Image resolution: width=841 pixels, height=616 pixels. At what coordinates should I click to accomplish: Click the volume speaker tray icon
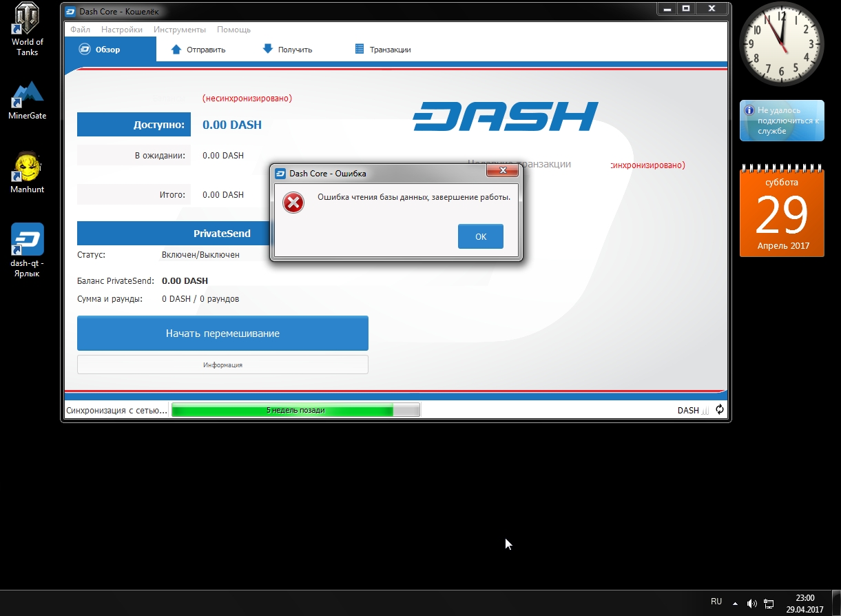751,604
